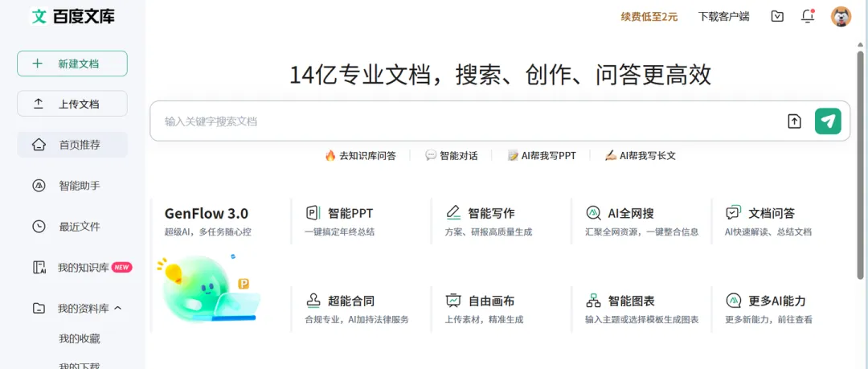Click the knowledge base icon beside 我的知识库
The width and height of the screenshot is (868, 369).
pos(39,268)
